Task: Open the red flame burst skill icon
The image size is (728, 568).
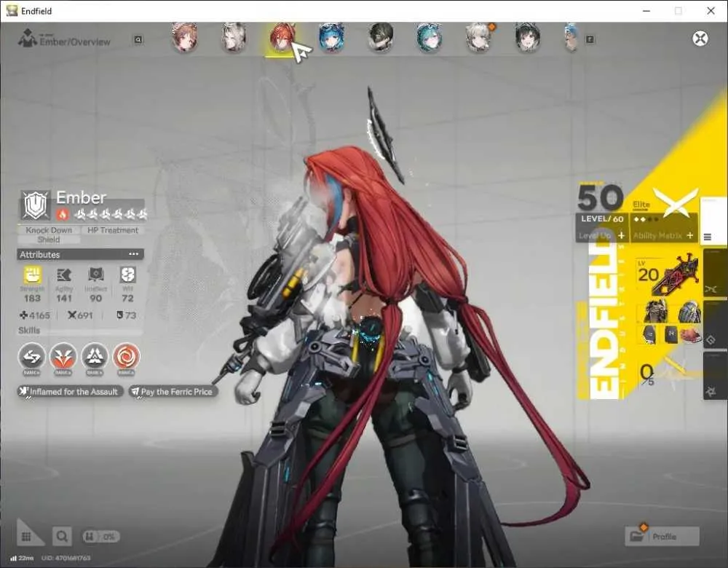Action: tap(63, 357)
